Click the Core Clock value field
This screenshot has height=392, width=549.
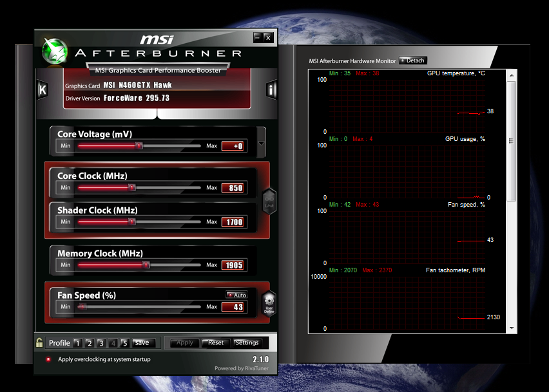[233, 188]
